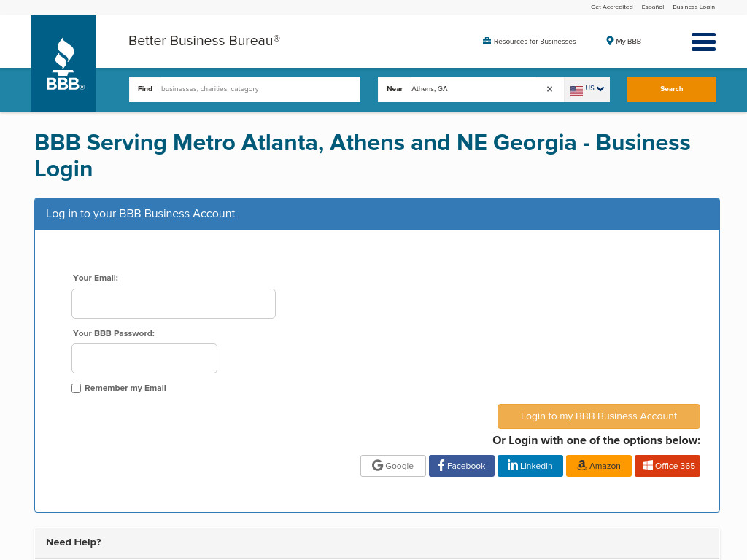The image size is (747, 560).
Task: Open the Resources for Businesses link
Action: pos(535,42)
